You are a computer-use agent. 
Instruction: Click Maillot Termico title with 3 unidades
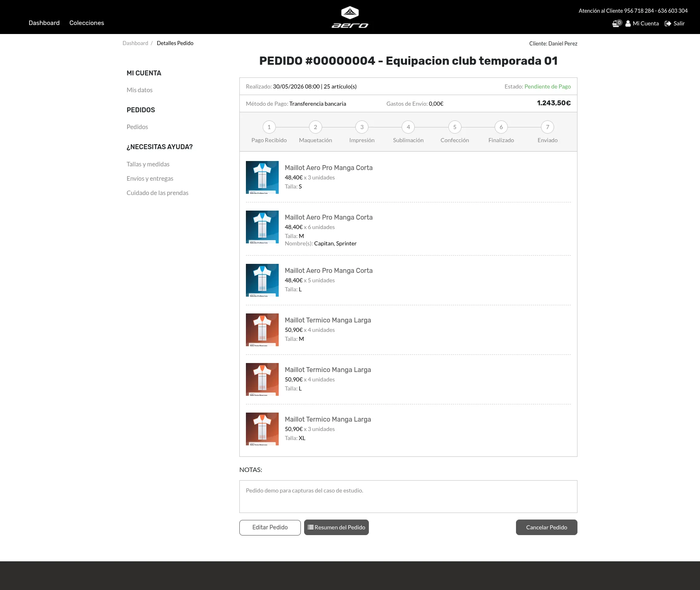point(328,419)
